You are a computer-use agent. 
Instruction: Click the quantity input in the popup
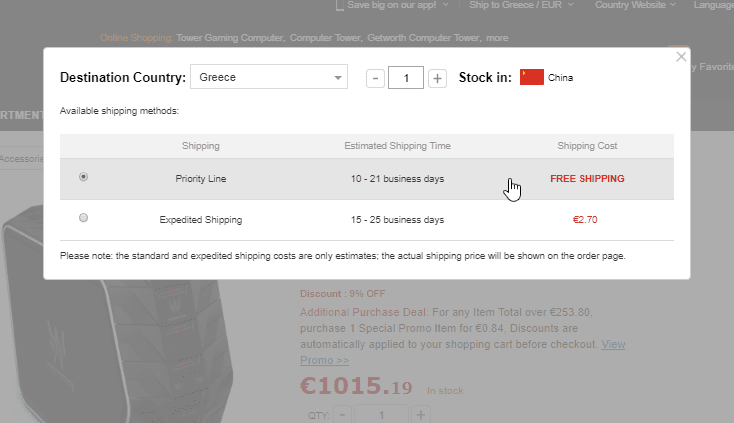406,78
